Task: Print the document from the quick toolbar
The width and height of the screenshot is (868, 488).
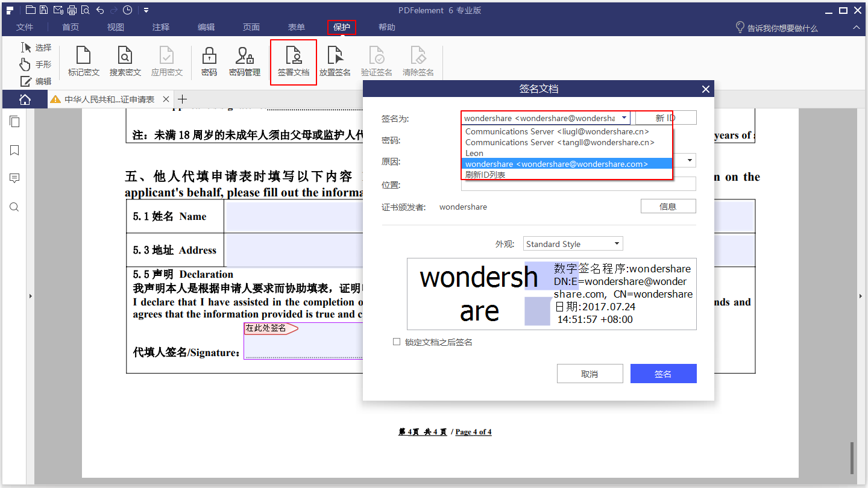Action: (x=72, y=10)
